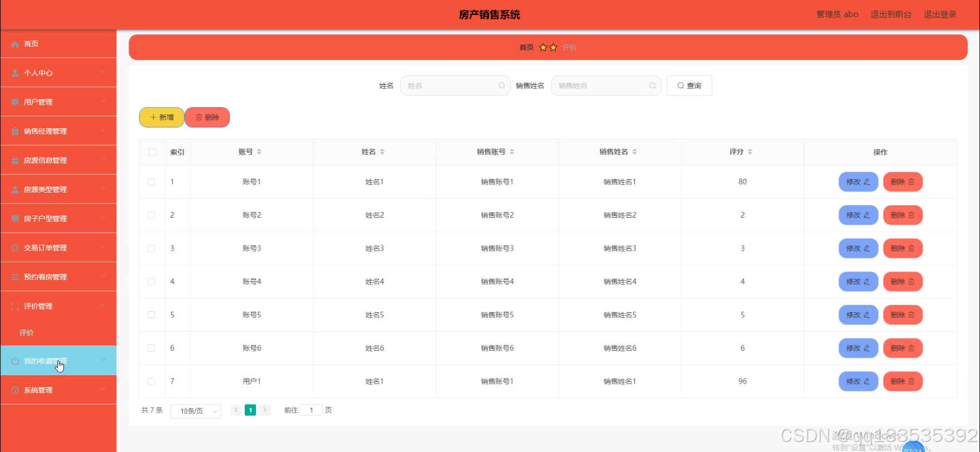The height and width of the screenshot is (452, 980).
Task: Click the icon beside 交易订单管理
Action: (x=15, y=248)
